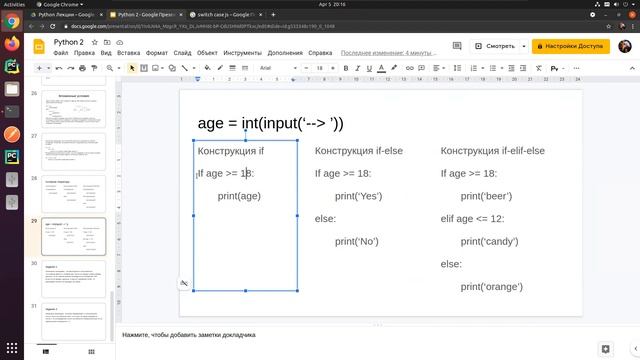Click the Increase indent icon

pos(523,68)
